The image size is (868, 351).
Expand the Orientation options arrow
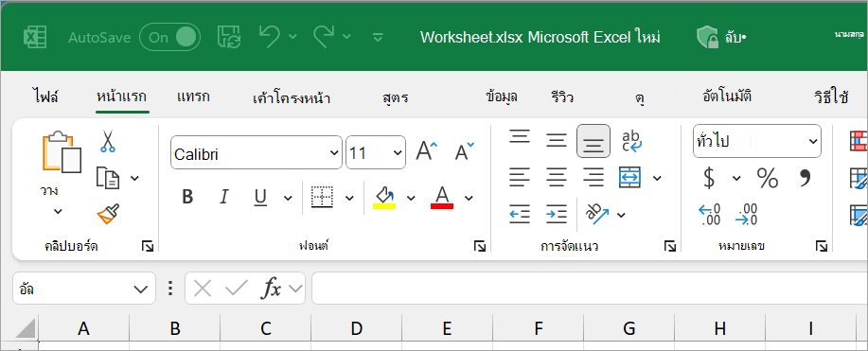[621, 214]
